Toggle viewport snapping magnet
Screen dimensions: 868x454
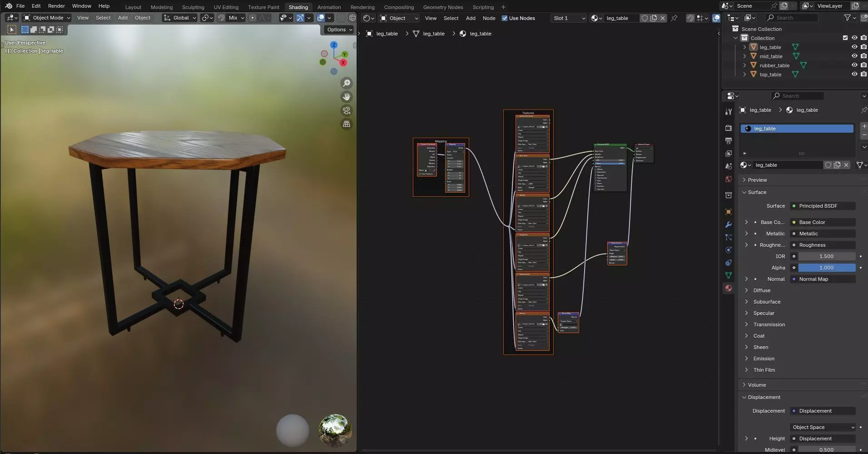(221, 18)
